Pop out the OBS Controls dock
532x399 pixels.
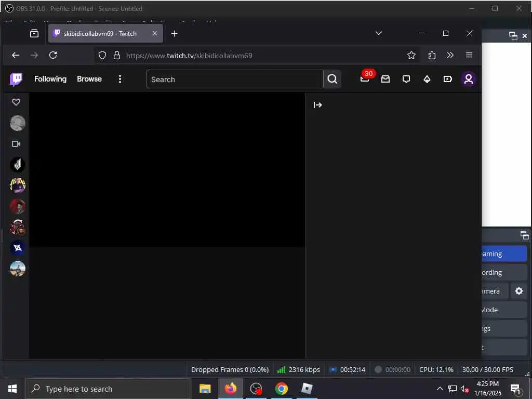pos(524,235)
